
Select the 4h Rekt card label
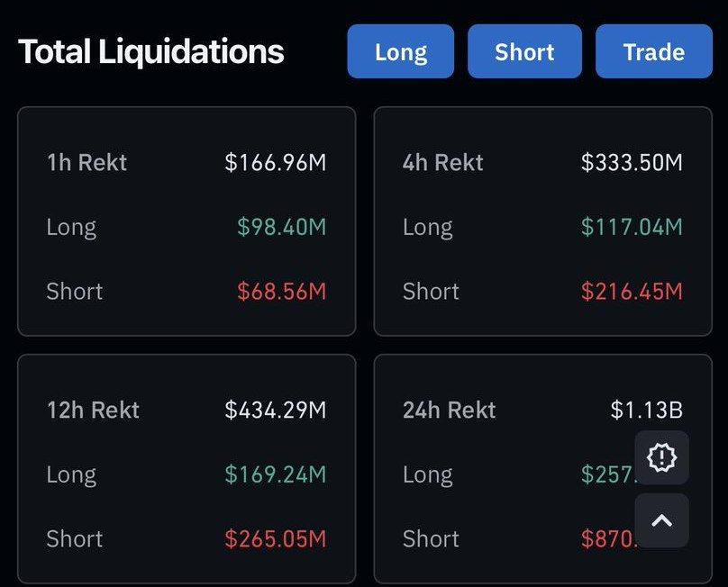[443, 162]
